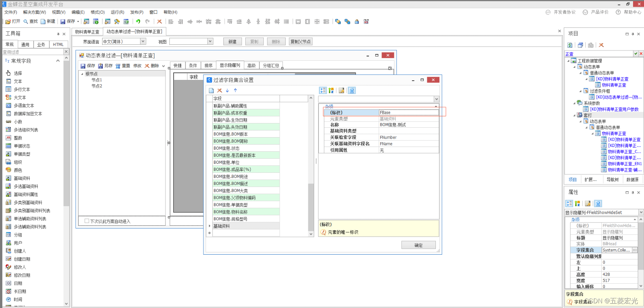Move the field up with the blue up arrow
This screenshot has height=308, width=644.
pos(235,91)
